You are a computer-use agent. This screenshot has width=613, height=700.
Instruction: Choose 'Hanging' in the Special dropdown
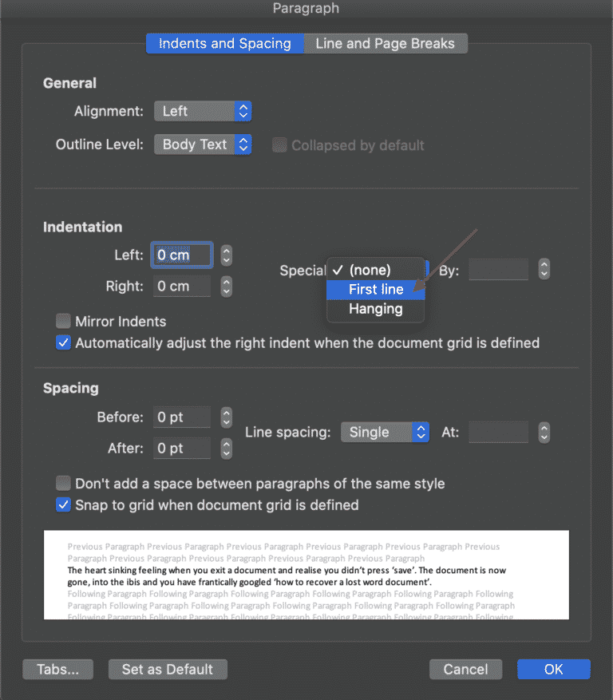[375, 309]
